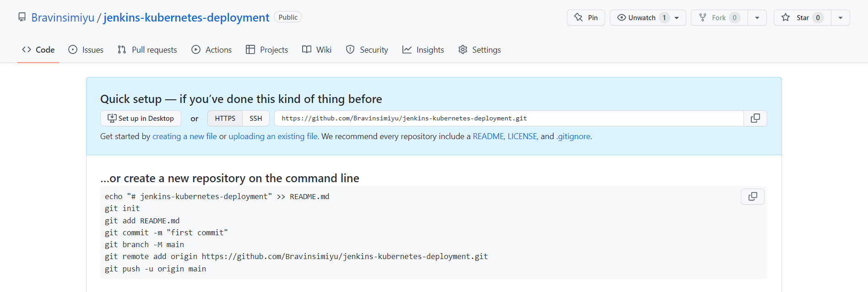Click the Actions play circle icon
868x292 pixels.
pos(196,49)
